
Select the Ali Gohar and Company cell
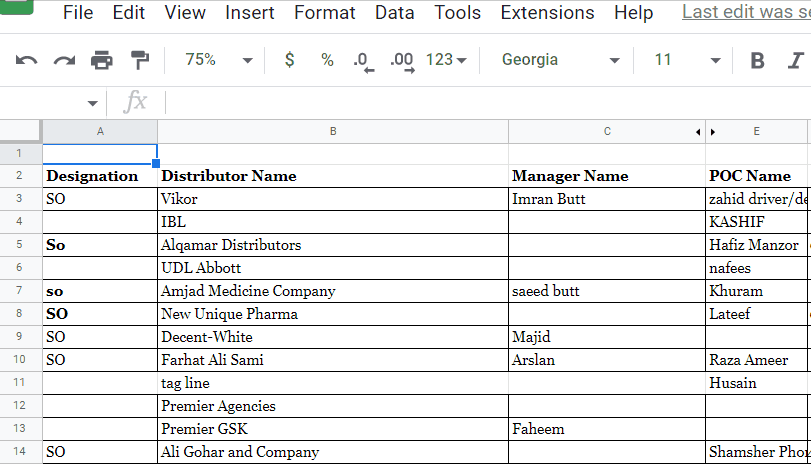pyautogui.click(x=333, y=452)
